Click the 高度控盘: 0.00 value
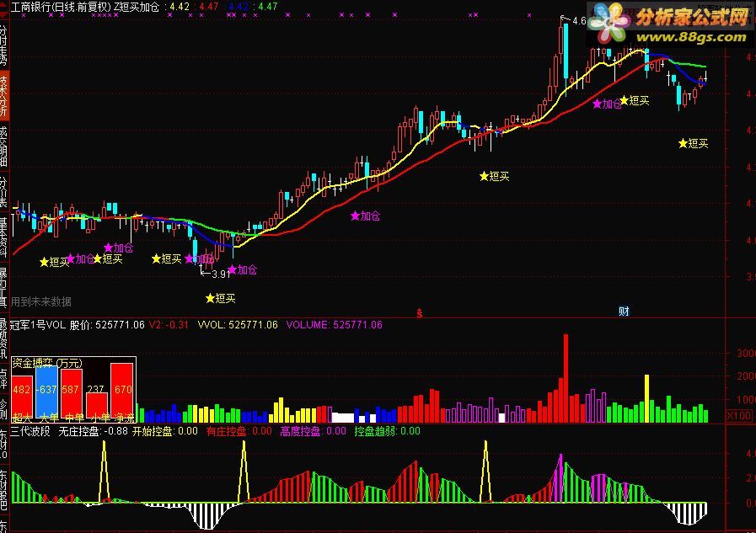Viewport: 756px width, 533px height. (313, 431)
